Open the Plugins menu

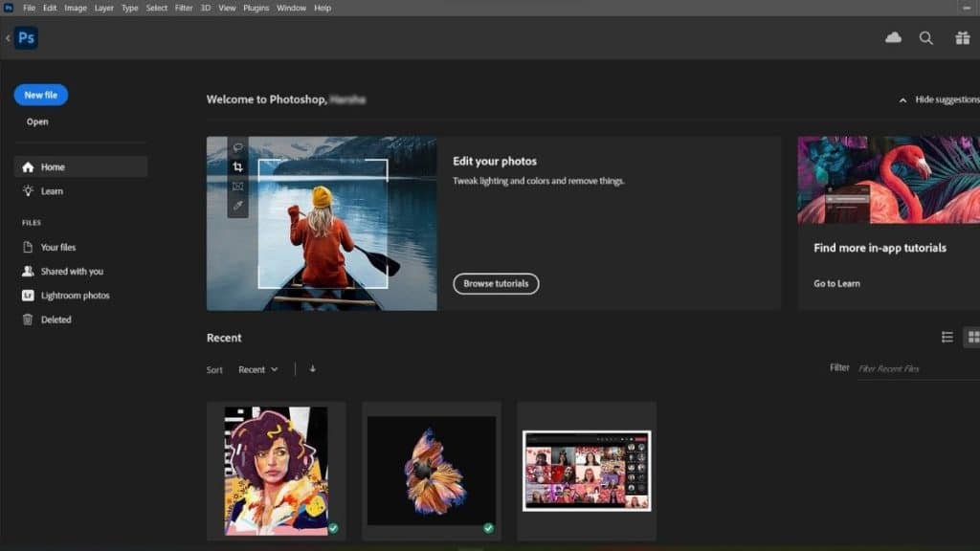[256, 8]
